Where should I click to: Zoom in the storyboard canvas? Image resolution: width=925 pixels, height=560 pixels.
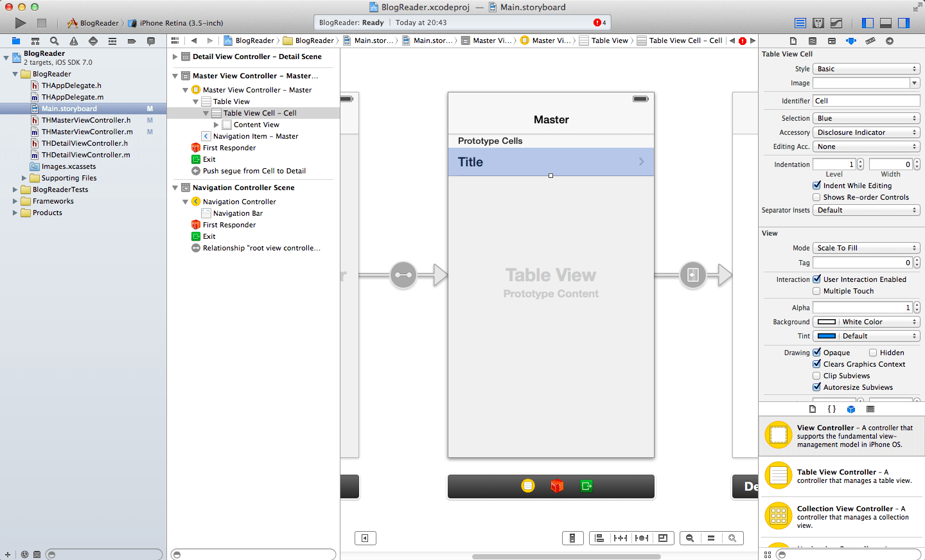[x=732, y=538]
